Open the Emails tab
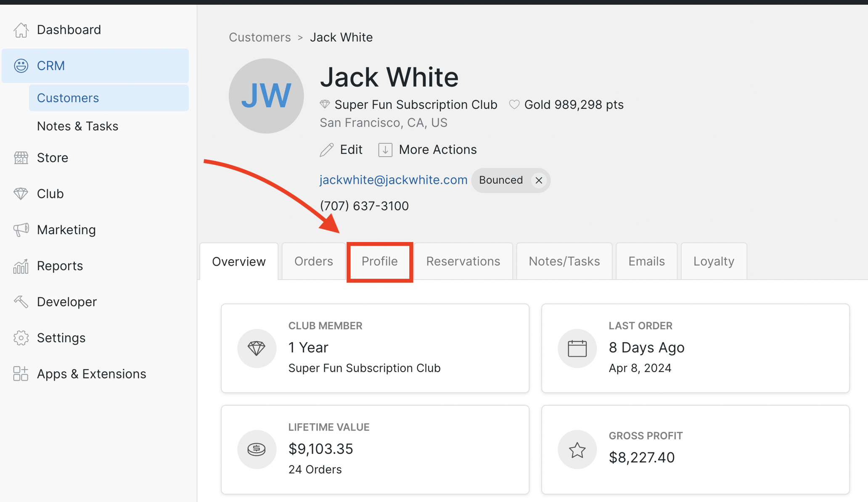 646,262
